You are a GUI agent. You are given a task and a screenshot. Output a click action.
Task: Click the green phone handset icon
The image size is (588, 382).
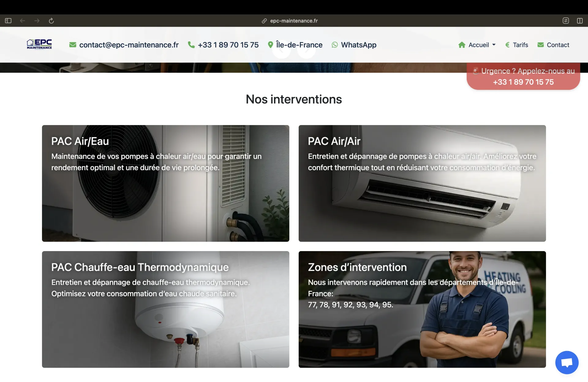(x=191, y=45)
